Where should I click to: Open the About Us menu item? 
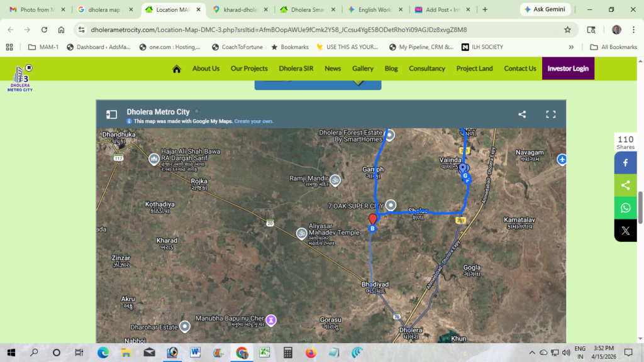(206, 69)
